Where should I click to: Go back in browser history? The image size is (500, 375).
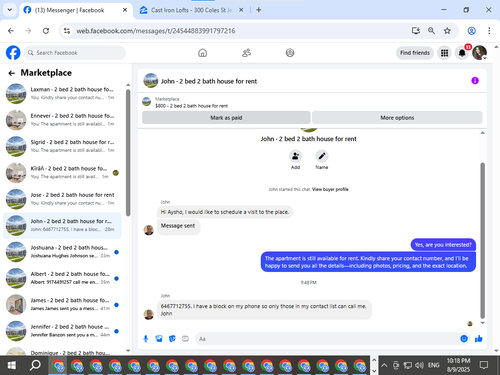coord(11,31)
